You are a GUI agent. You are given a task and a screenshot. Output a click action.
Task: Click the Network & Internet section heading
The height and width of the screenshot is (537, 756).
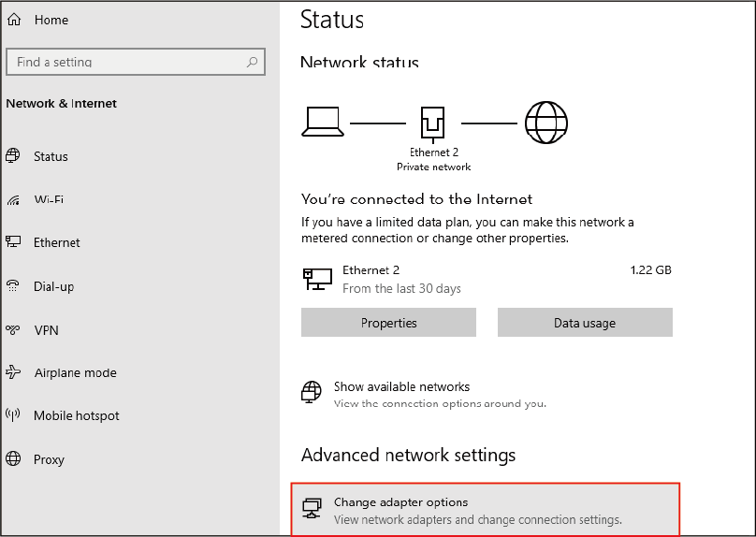pyautogui.click(x=62, y=104)
